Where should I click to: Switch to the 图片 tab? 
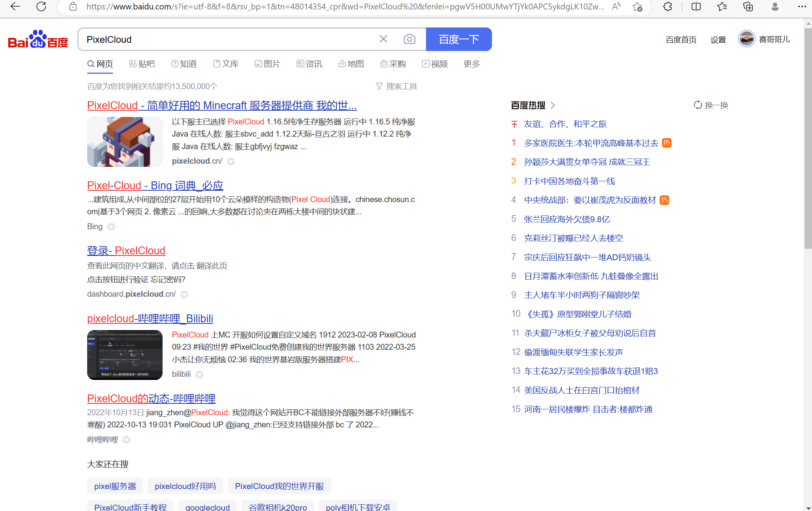click(267, 64)
